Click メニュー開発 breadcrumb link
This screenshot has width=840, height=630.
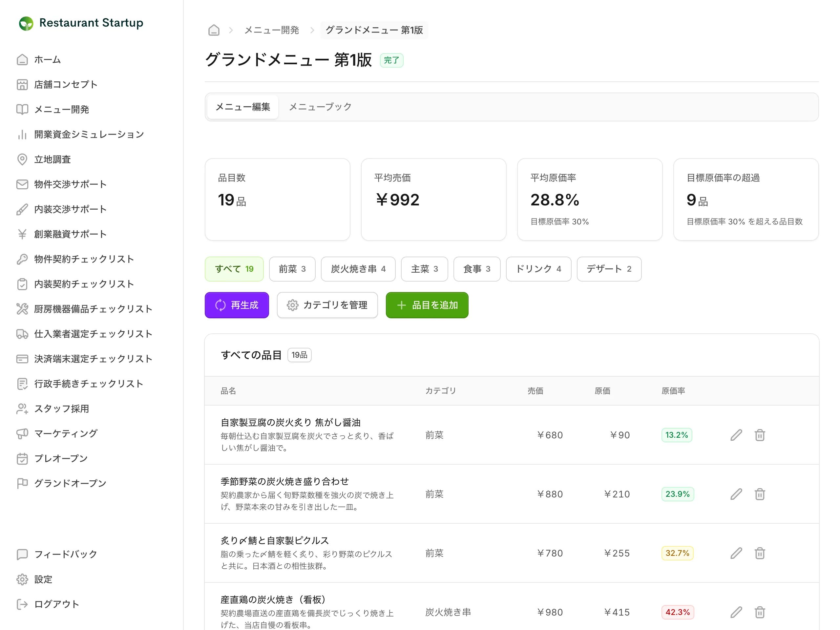click(x=271, y=30)
